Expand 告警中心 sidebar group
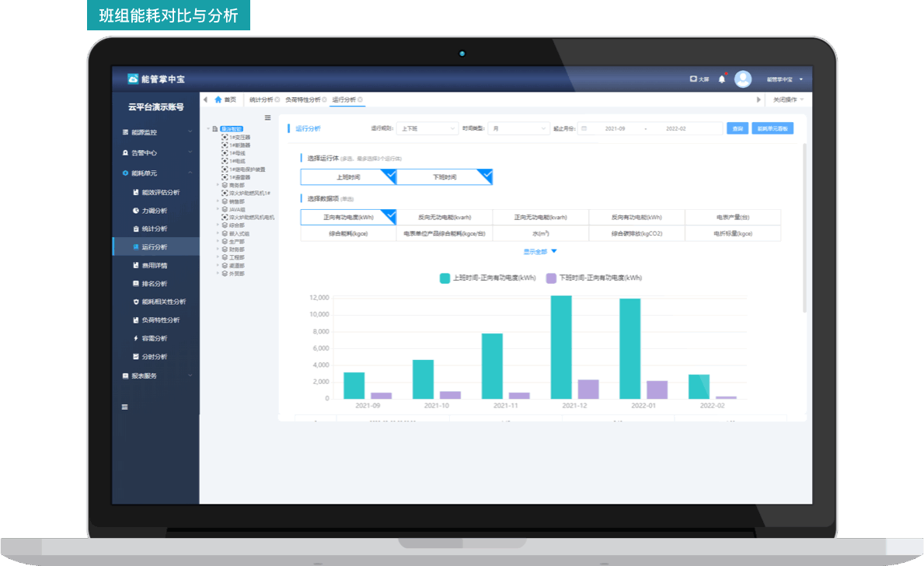 pos(190,152)
